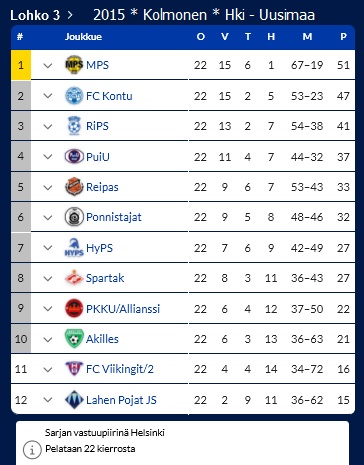
Task: Click the RiPS team logo
Action: [74, 126]
